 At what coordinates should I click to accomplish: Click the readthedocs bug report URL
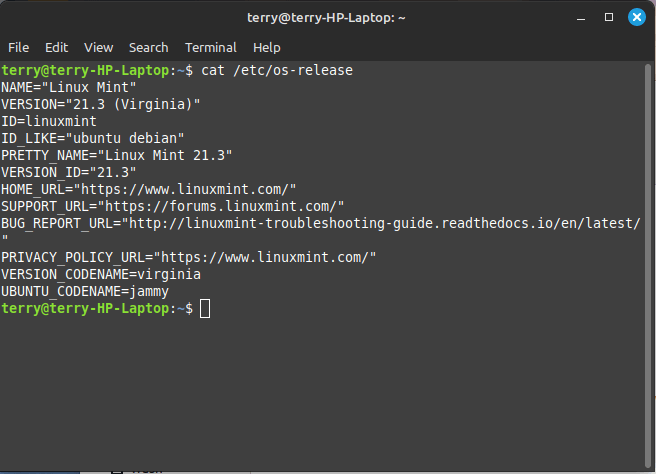pos(384,223)
